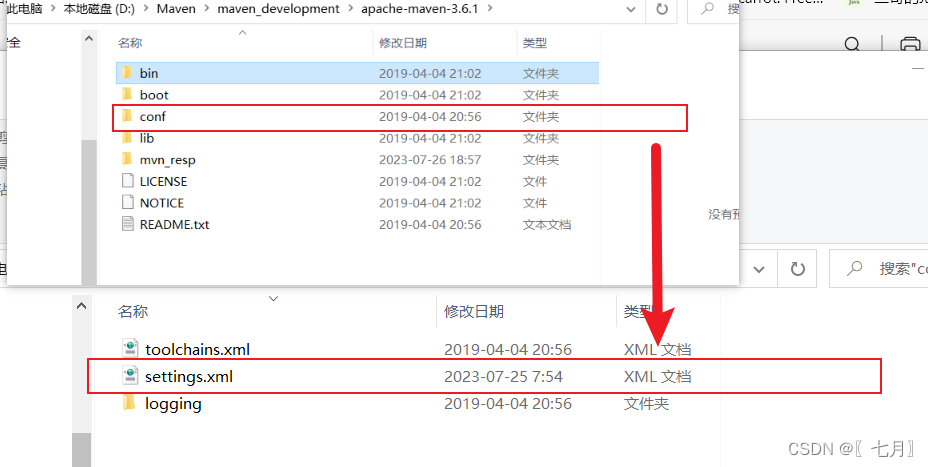The image size is (928, 467).
Task: Go to 此电脑 in breadcrumb
Action: (25, 9)
